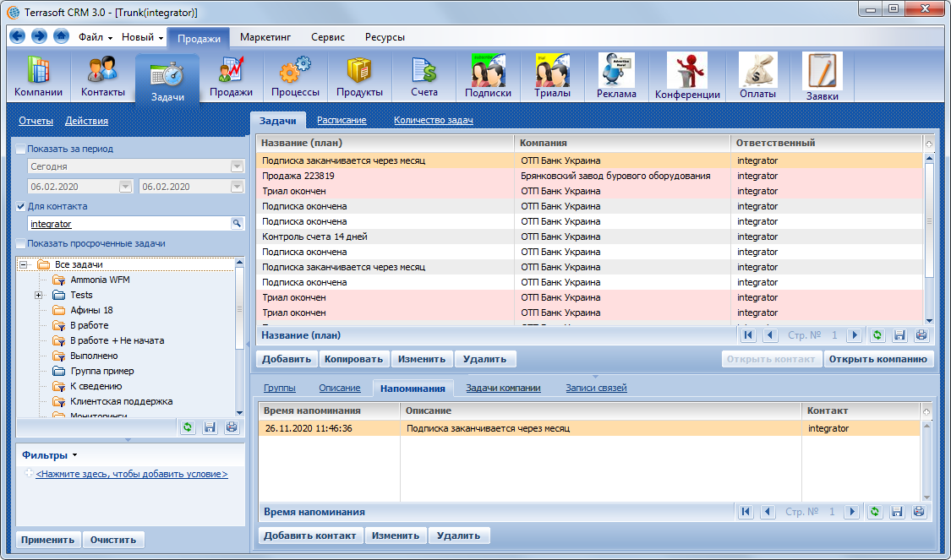Open the Задачи section icon
This screenshot has height=560, width=951.
coord(167,79)
